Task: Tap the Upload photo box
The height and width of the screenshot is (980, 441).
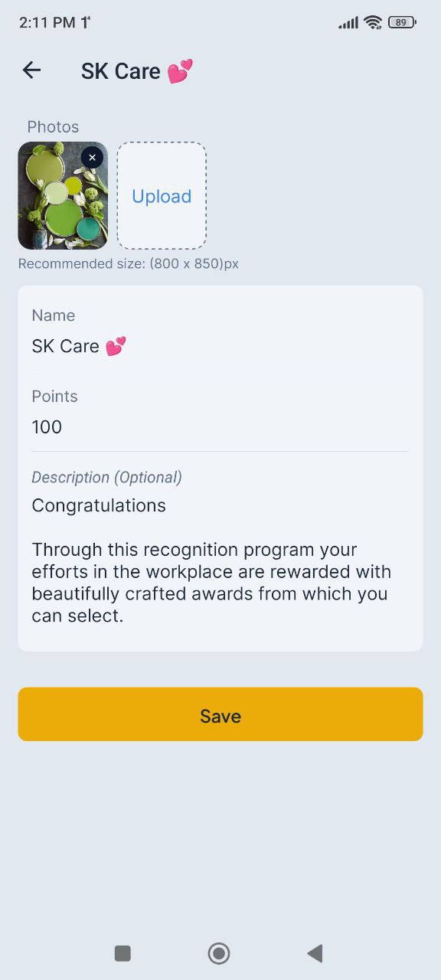Action: tap(162, 195)
